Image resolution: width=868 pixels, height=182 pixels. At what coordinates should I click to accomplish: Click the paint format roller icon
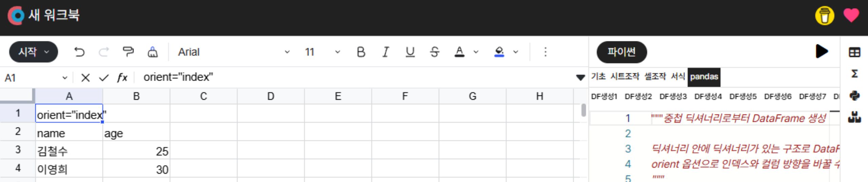(x=128, y=52)
